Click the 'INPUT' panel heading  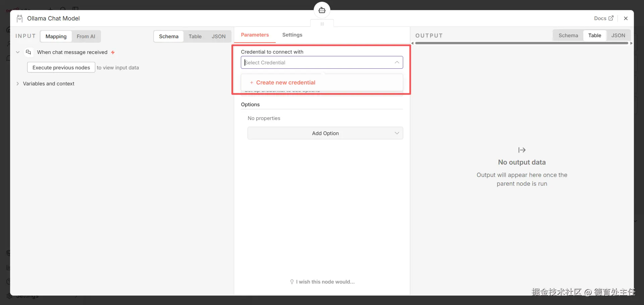coord(25,36)
